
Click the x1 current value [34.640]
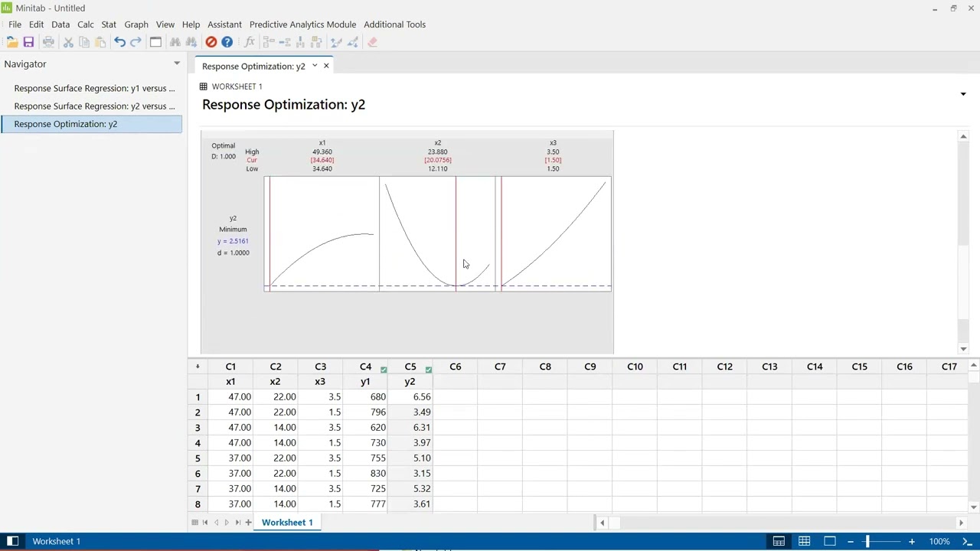(322, 160)
